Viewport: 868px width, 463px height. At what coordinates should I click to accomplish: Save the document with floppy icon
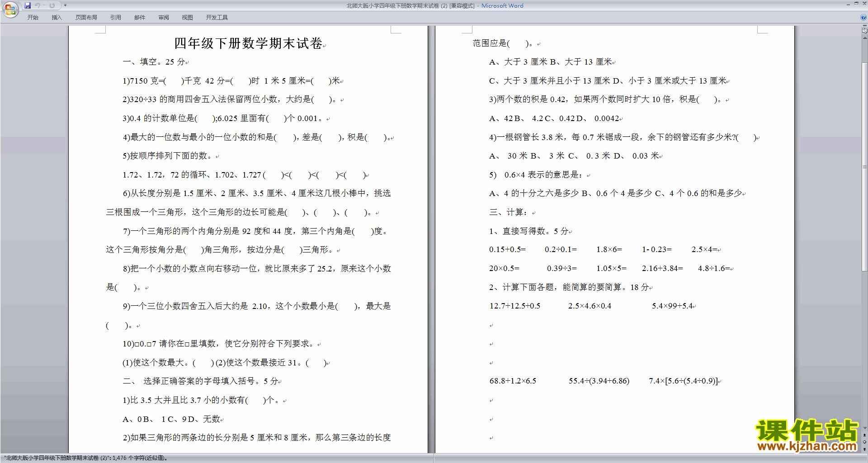[28, 5]
